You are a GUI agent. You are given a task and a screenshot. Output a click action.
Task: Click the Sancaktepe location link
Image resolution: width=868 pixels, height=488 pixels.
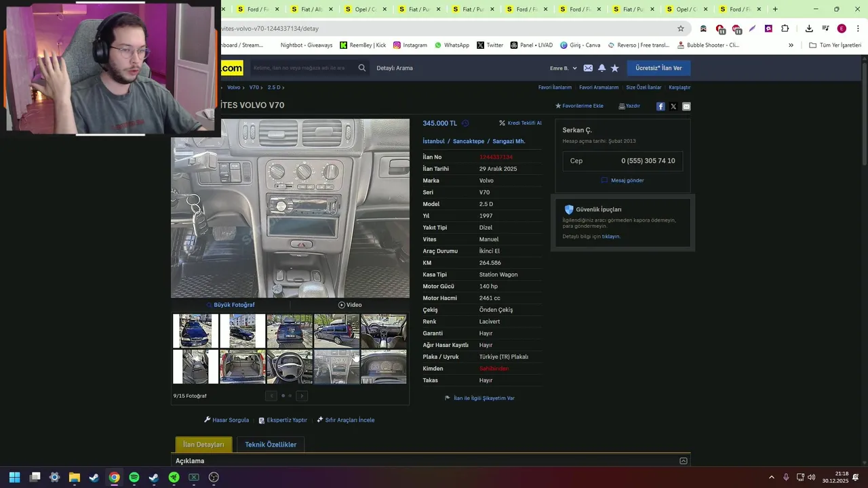point(469,142)
